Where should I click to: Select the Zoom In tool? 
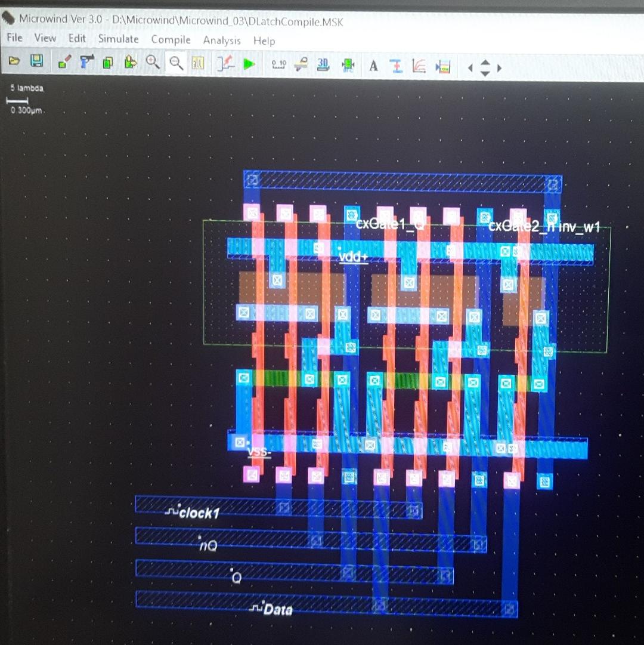tap(153, 62)
